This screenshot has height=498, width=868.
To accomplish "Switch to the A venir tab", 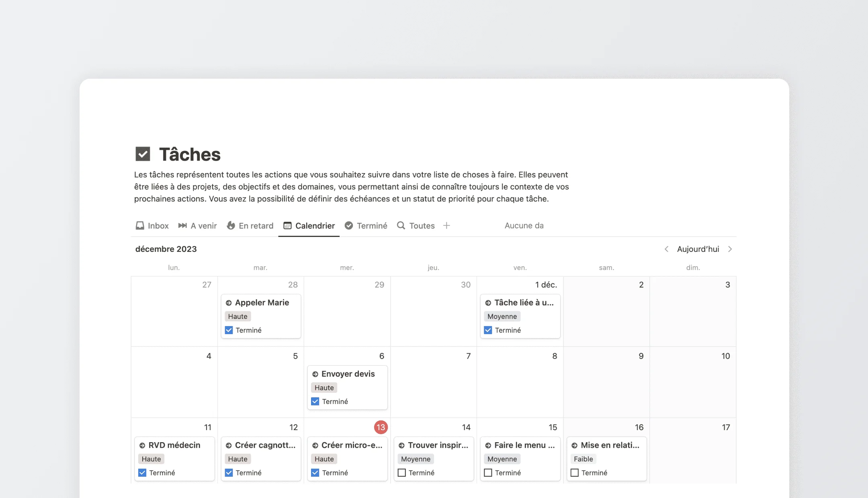I will click(197, 226).
